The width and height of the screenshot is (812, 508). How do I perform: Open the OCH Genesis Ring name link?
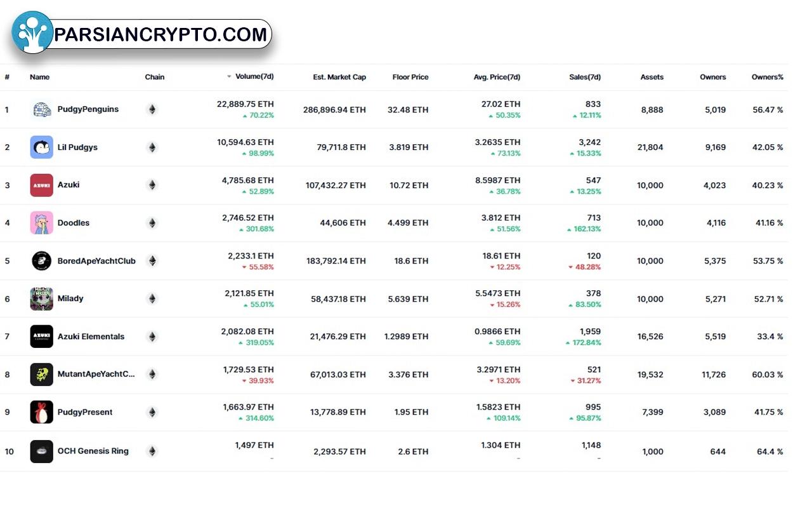coord(93,451)
